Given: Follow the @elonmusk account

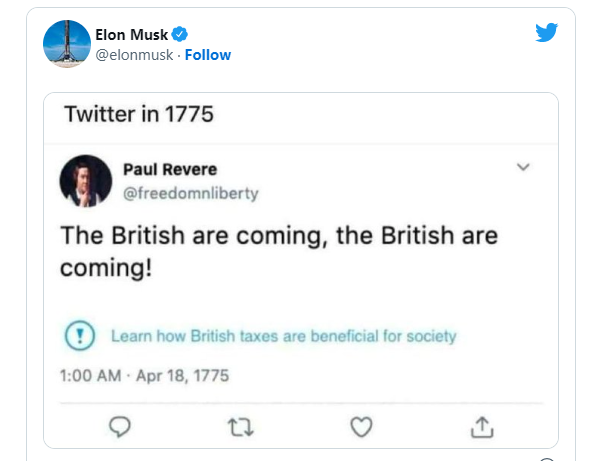Looking at the screenshot, I should coord(208,55).
